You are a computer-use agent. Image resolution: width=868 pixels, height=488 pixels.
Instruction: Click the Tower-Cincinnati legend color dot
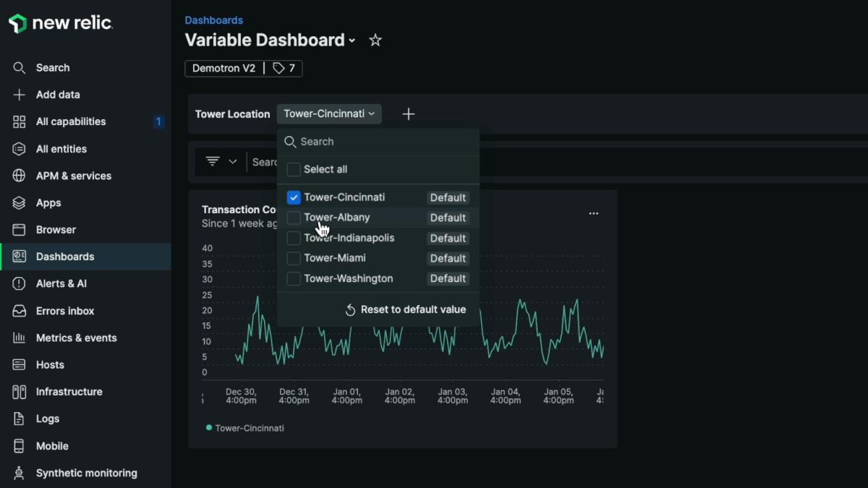click(209, 428)
